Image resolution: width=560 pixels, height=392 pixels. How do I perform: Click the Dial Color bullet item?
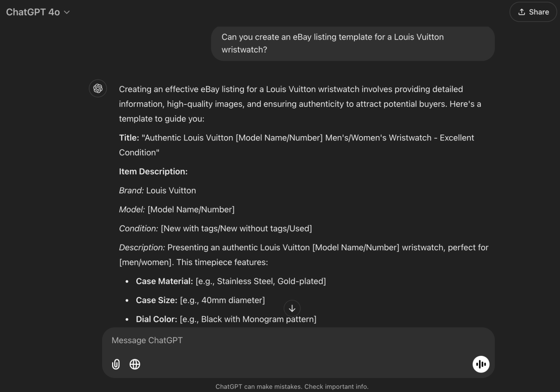pos(226,319)
